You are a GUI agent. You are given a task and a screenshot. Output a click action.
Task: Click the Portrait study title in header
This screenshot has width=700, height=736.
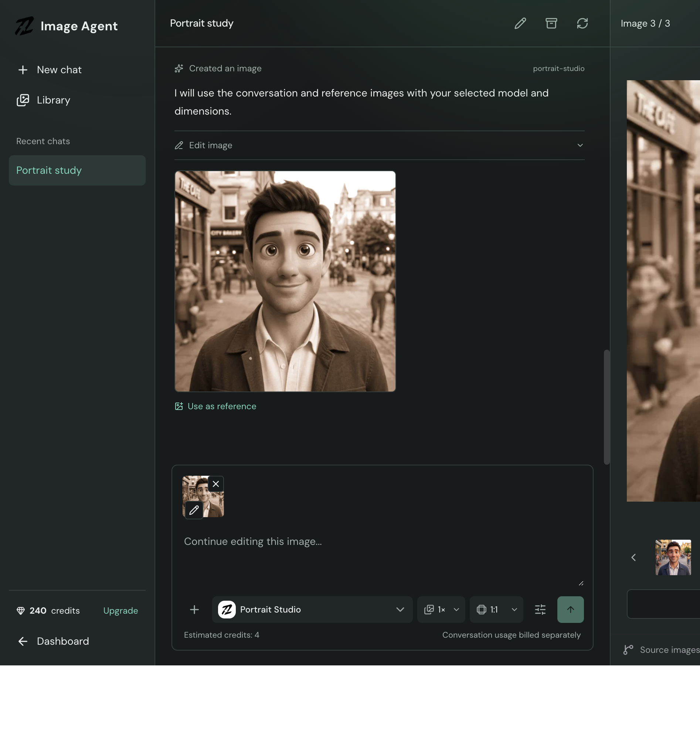201,23
